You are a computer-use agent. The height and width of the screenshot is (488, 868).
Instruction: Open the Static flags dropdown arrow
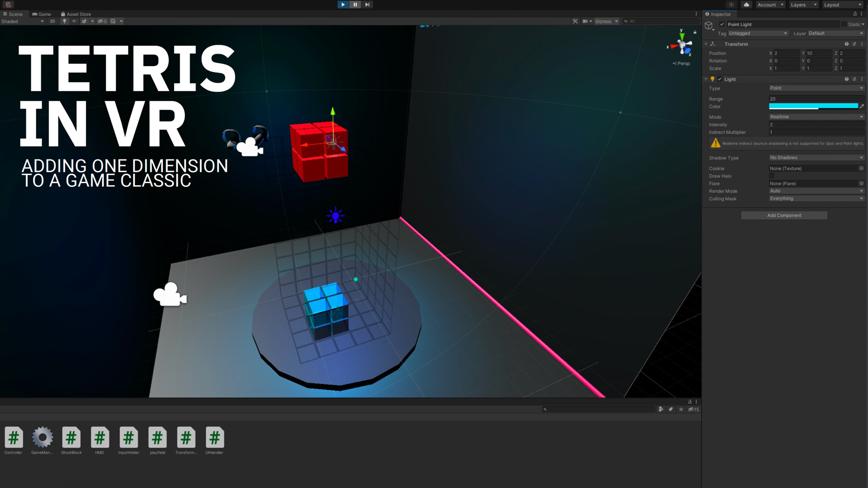point(863,25)
